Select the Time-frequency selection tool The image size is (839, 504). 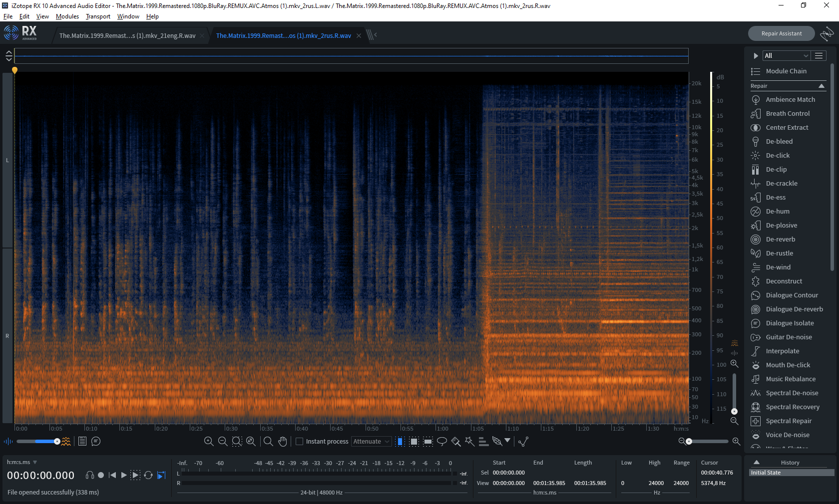[x=414, y=442]
